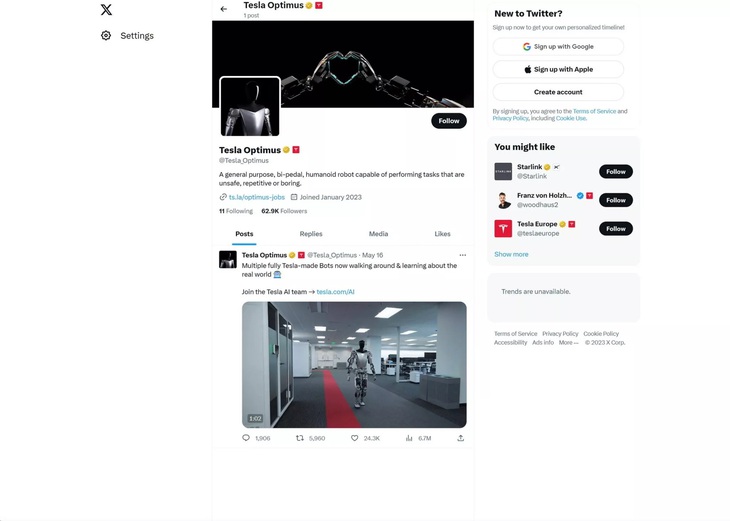Expand the More footer options
Image resolution: width=730 pixels, height=521 pixels.
(568, 342)
